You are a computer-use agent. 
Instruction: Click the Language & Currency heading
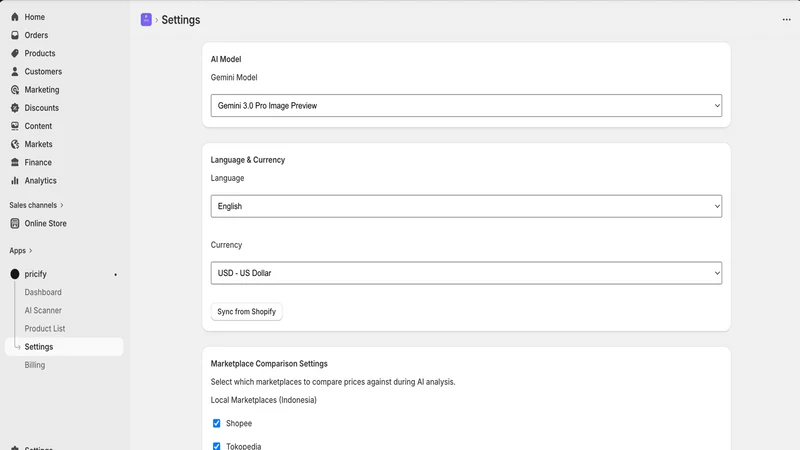247,160
